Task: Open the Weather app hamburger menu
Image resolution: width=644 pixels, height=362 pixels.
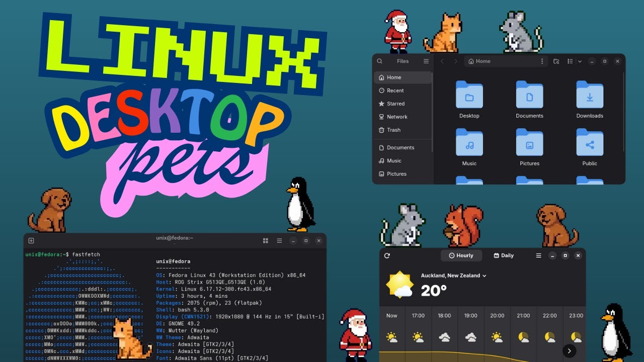Action: pos(538,256)
